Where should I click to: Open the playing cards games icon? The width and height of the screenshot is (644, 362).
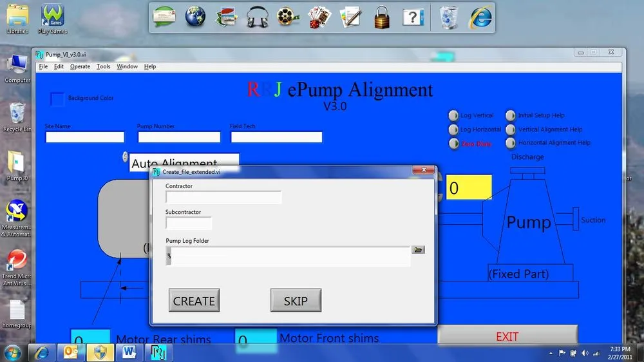click(x=319, y=17)
